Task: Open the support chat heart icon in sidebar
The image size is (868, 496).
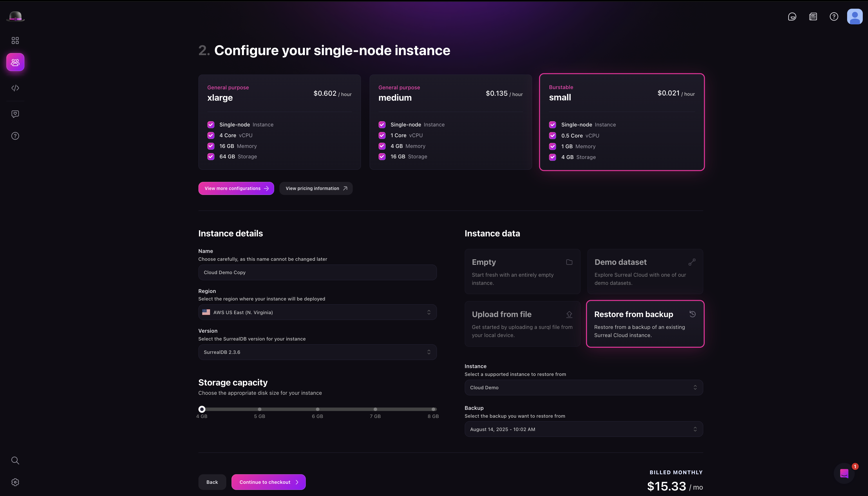Action: [15, 114]
